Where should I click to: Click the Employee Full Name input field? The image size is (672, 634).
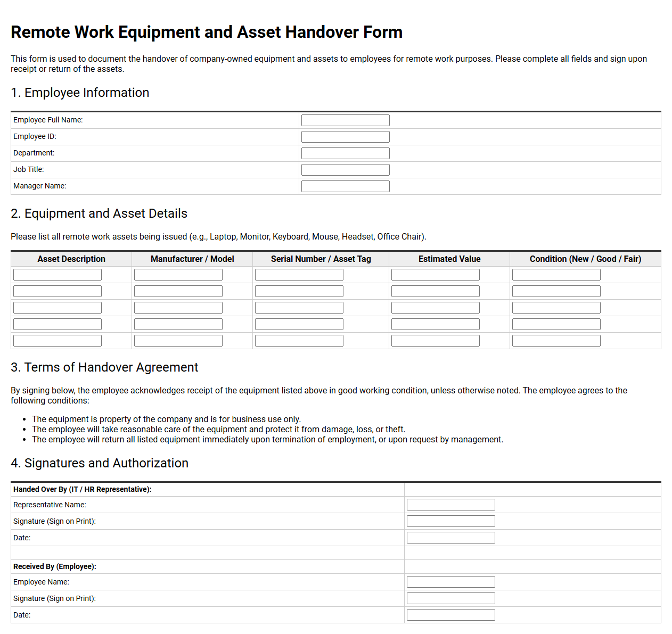point(346,120)
